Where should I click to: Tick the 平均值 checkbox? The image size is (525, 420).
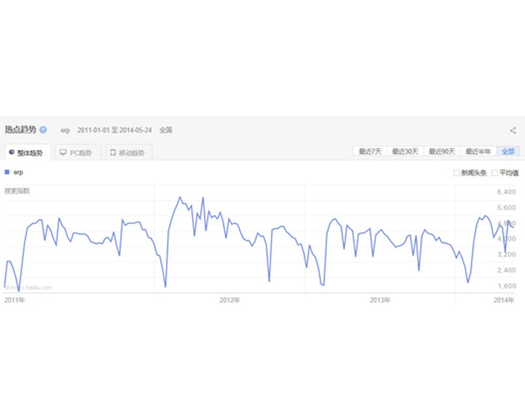tap(495, 173)
